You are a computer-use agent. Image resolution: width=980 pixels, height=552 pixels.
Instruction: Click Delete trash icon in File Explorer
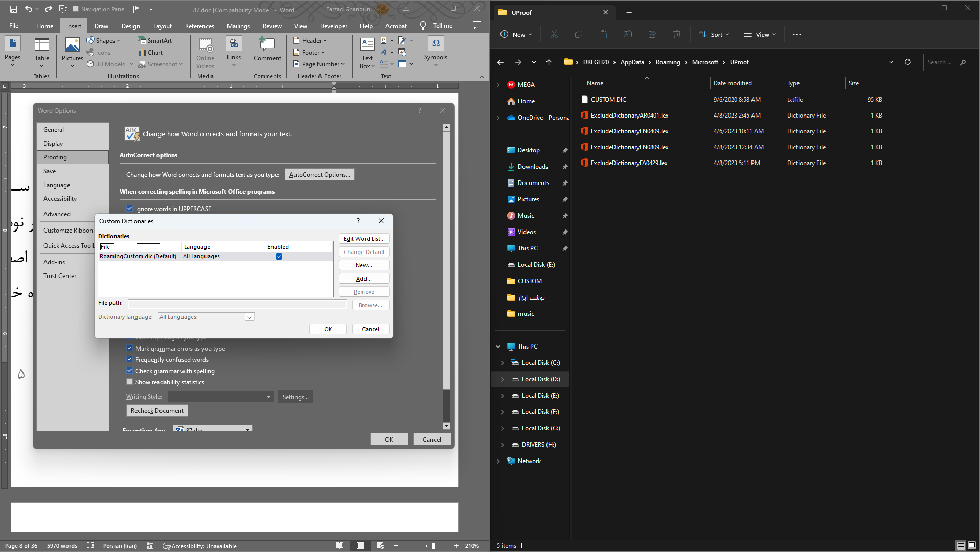point(676,34)
